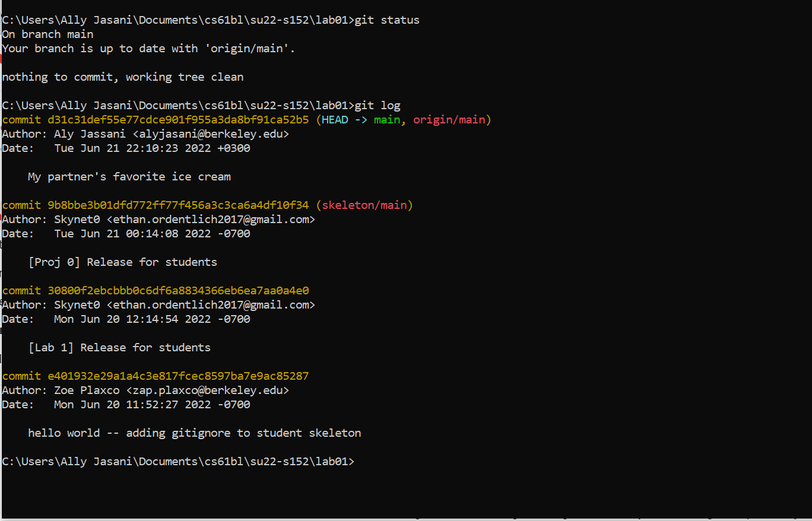Click the "hello world -- adding gitignore" commit message
Viewport: 812px width, 521px height.
point(194,433)
